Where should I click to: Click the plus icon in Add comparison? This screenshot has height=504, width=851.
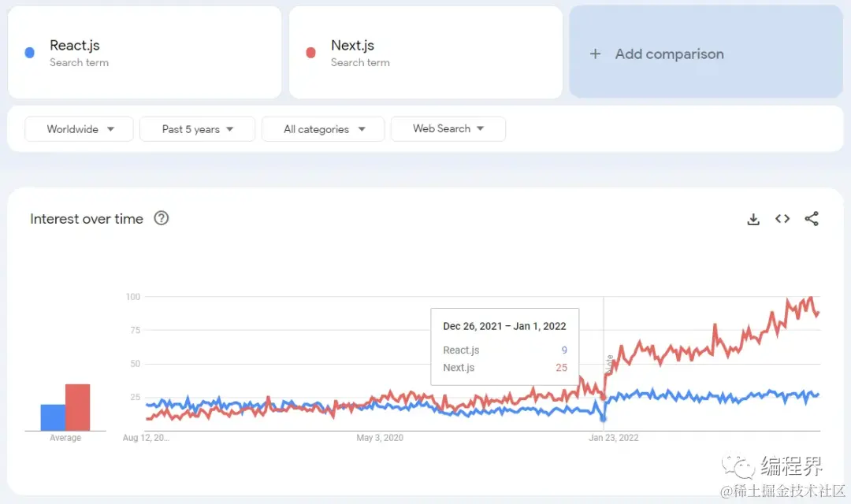pyautogui.click(x=596, y=54)
